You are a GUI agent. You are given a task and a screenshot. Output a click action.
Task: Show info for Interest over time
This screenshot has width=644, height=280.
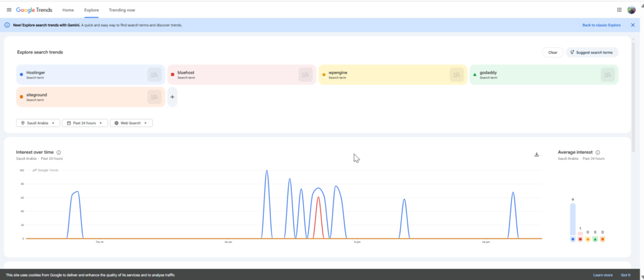[58, 152]
